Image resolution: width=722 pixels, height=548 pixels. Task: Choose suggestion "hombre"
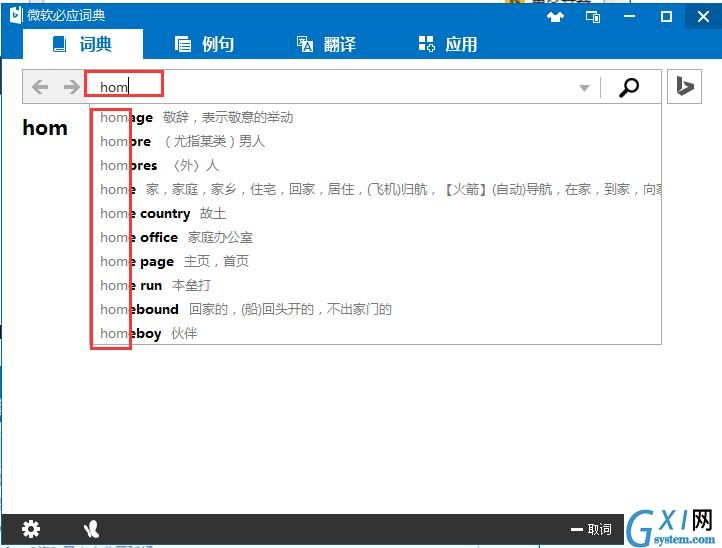coord(376,141)
